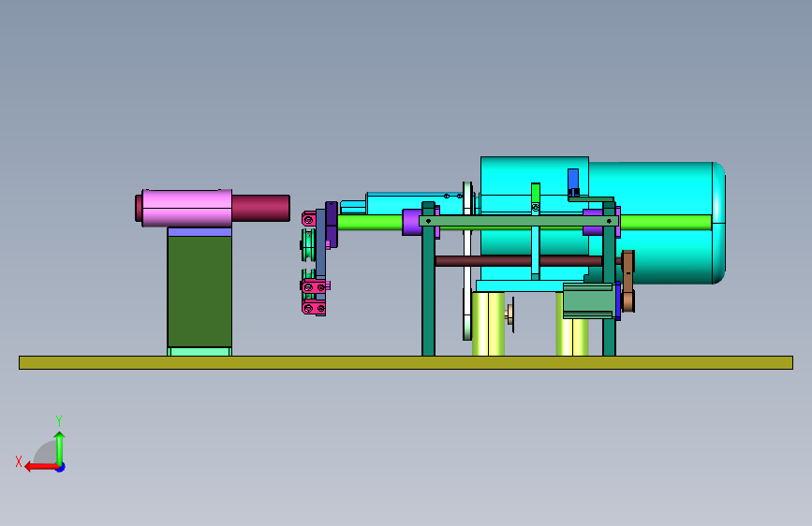The width and height of the screenshot is (812, 526).
Task: Select the dark green pedestal block on left
Action: (199, 291)
